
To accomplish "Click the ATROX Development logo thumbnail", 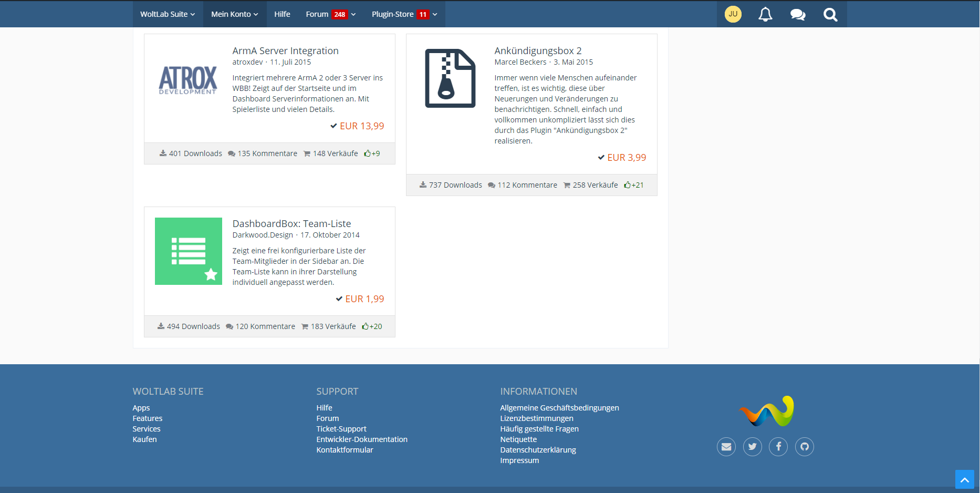I will click(188, 79).
